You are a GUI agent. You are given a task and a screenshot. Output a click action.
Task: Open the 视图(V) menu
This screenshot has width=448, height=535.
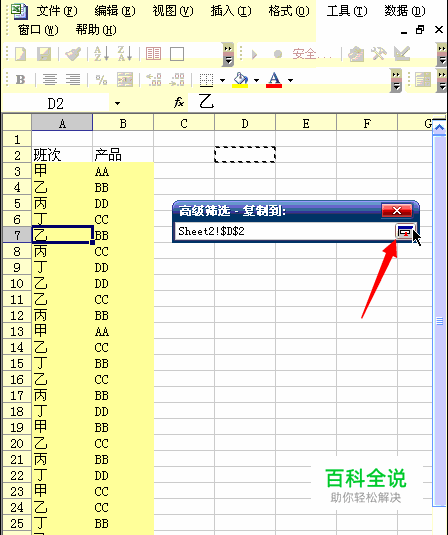(x=173, y=11)
